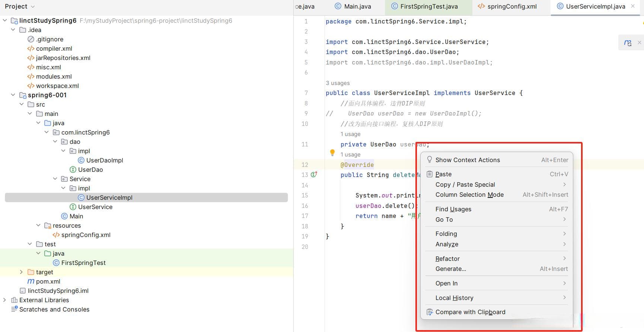
Task: Click the UserService interface icon
Action: (73, 207)
